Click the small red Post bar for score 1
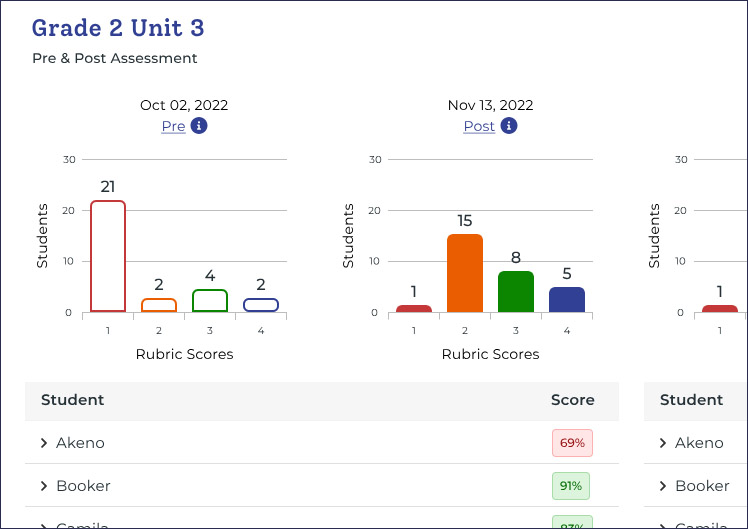Image resolution: width=748 pixels, height=529 pixels. point(414,308)
